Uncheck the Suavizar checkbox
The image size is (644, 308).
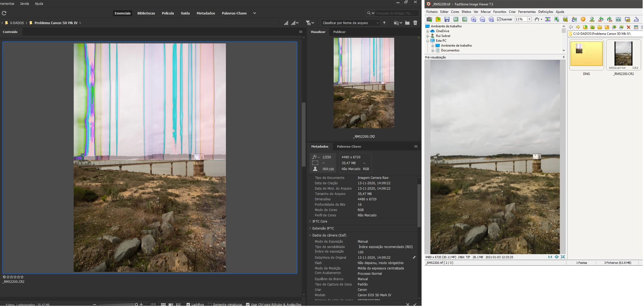[499, 19]
